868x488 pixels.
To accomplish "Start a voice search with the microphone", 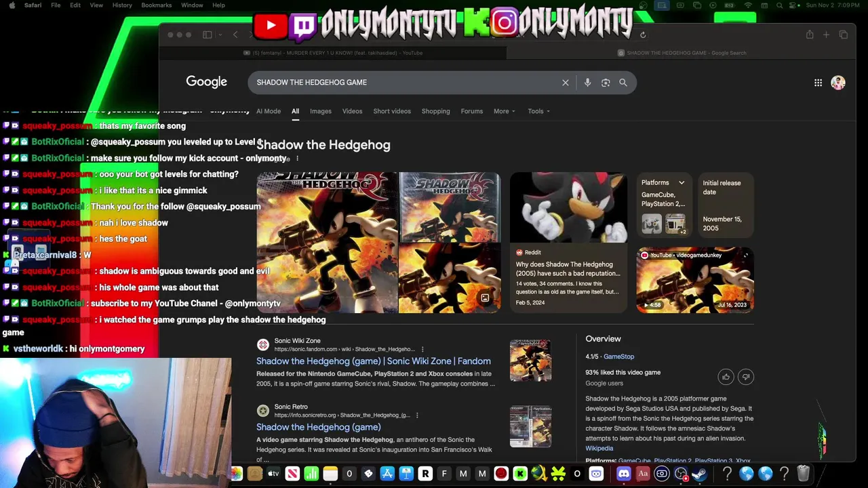I will tap(587, 83).
